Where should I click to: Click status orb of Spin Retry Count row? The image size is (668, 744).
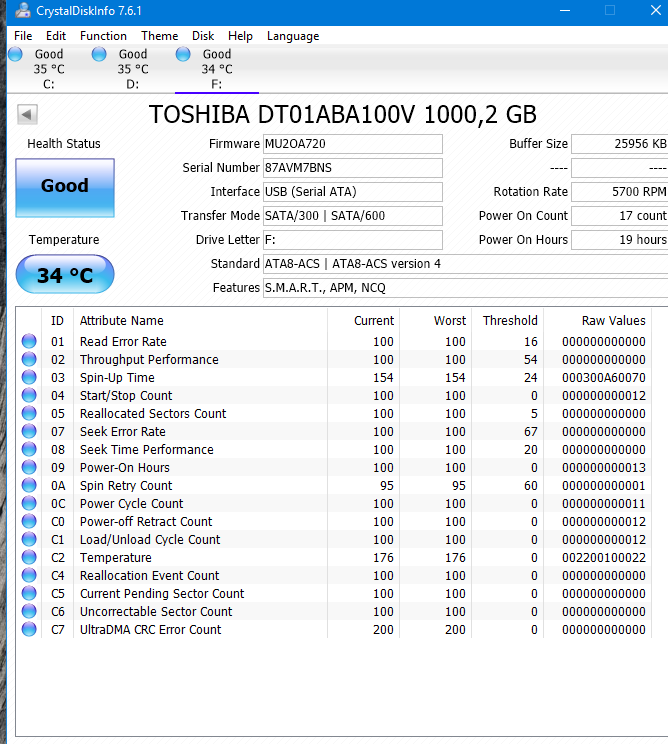click(x=29, y=485)
